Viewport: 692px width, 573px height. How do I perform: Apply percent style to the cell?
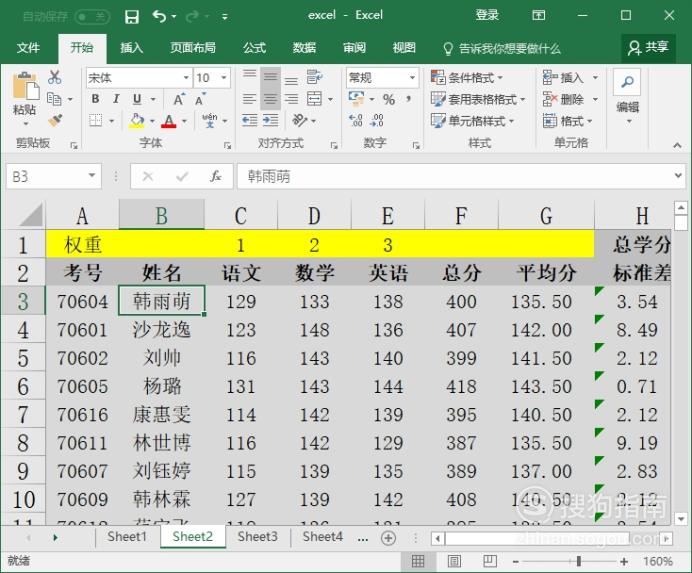(x=389, y=99)
